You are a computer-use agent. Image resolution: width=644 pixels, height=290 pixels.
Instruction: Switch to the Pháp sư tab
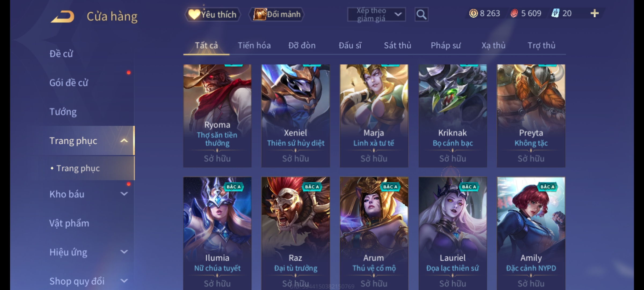click(446, 45)
